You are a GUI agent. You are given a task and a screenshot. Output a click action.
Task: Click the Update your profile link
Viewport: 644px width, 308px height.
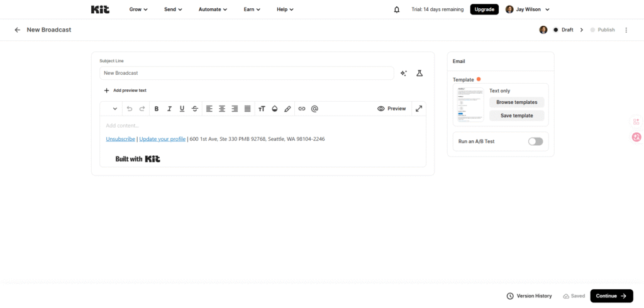[162, 139]
